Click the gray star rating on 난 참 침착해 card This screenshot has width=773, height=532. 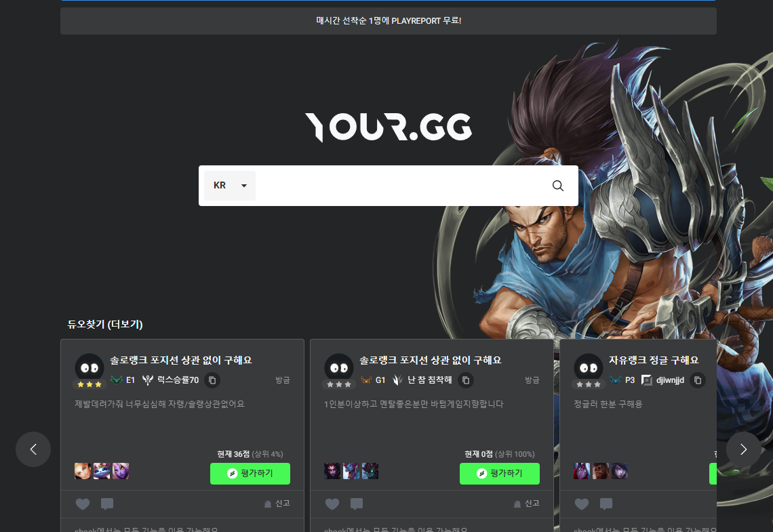[338, 384]
